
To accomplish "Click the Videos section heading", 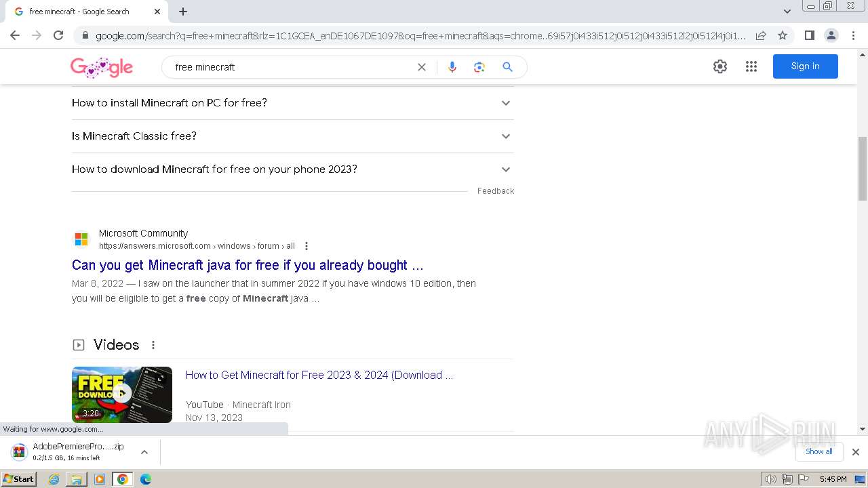I will (x=116, y=345).
